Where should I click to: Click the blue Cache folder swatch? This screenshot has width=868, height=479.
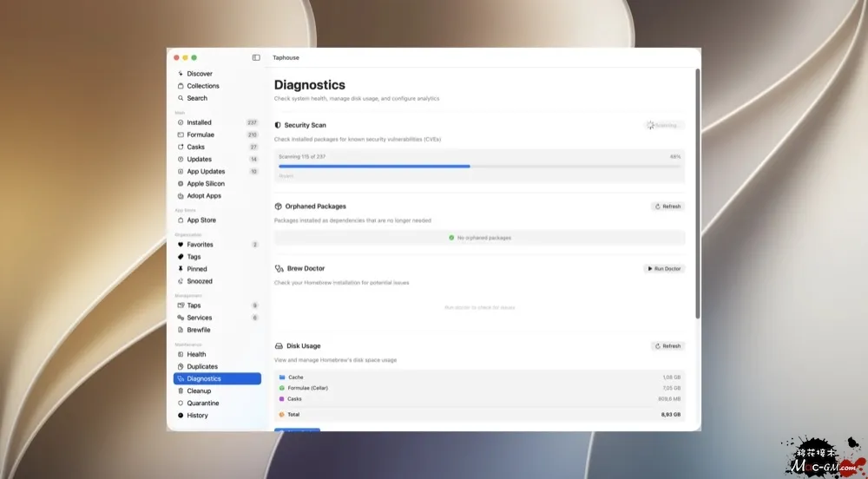point(282,377)
